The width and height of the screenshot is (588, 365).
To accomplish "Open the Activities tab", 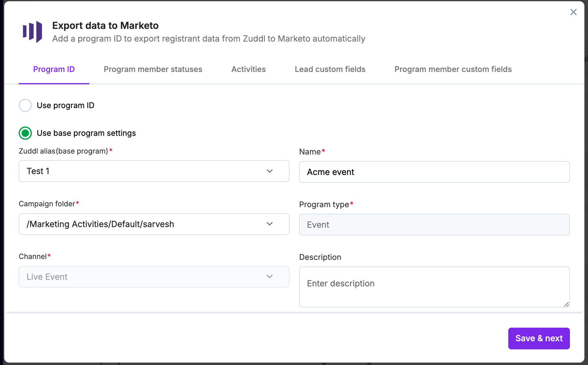I will [248, 69].
